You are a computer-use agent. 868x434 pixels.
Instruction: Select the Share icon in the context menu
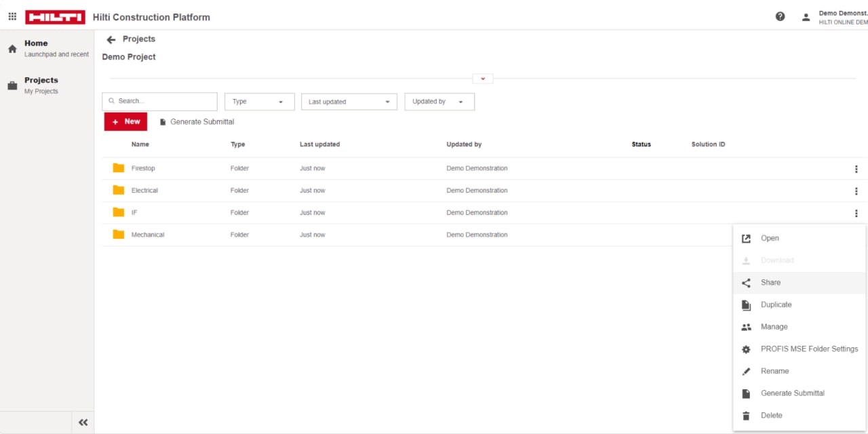746,283
